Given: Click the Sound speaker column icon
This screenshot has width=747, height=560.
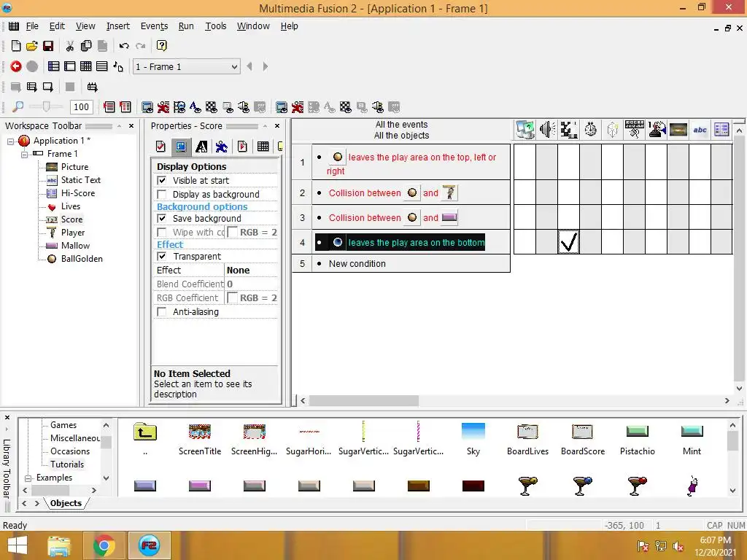Looking at the screenshot, I should tap(547, 130).
